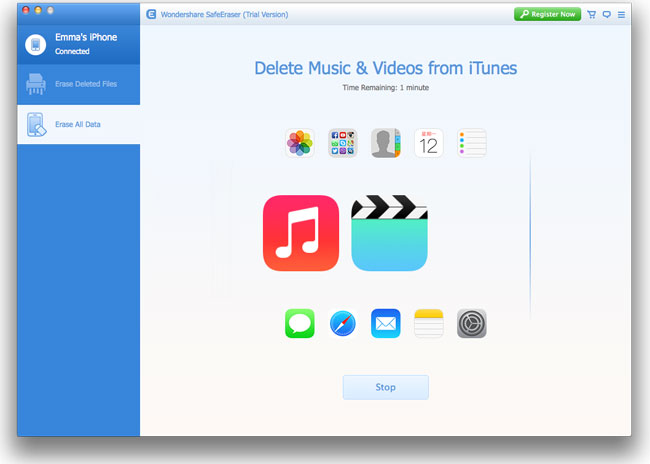The width and height of the screenshot is (650, 464).
Task: Click the gray Settings gear icon
Action: tap(472, 323)
